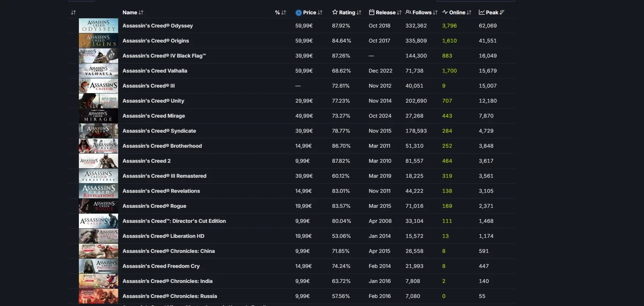Click the Assassin's Creed Mirage thumbnail
The image size is (644, 306).
click(x=98, y=116)
